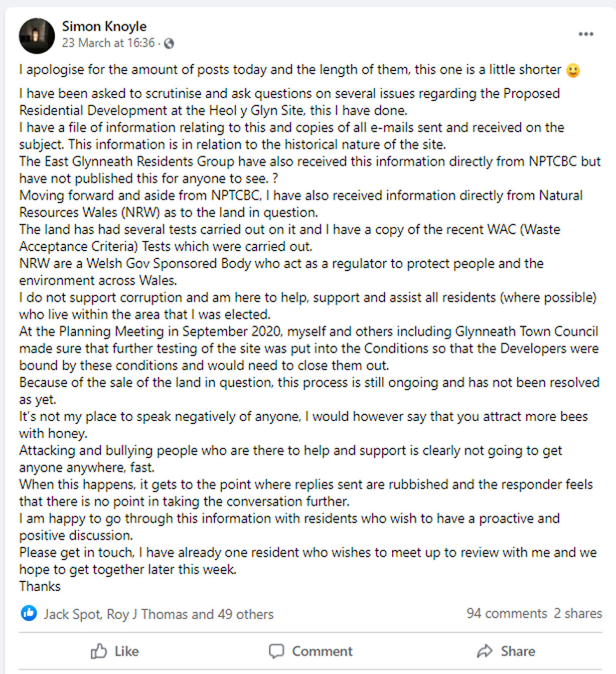616x674 pixels.
Task: Click the 'Thanks' closing line of post
Action: point(40,586)
